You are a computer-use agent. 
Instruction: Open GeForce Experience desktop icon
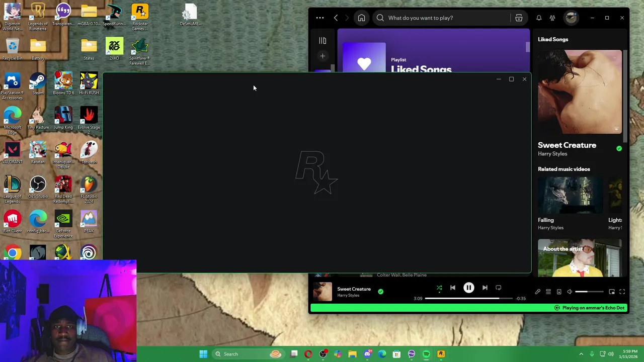coord(63,224)
